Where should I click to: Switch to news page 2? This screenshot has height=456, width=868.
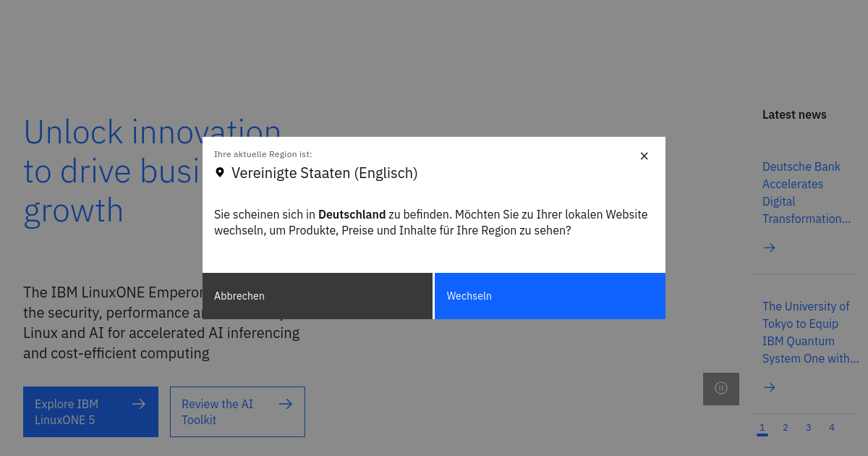click(786, 428)
